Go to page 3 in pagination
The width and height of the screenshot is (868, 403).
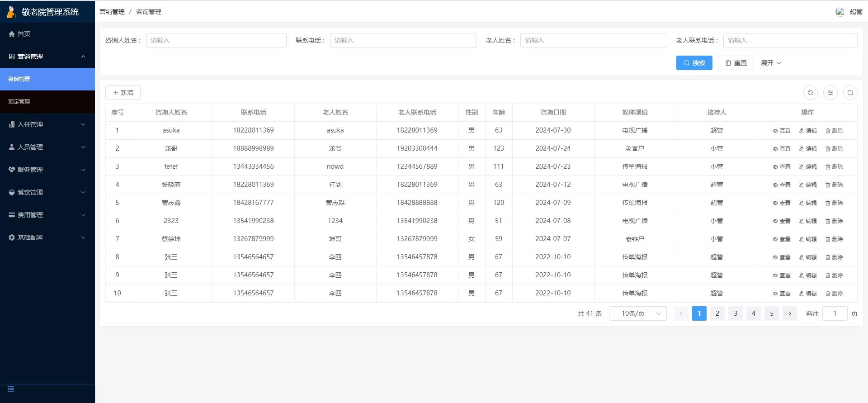click(x=735, y=313)
